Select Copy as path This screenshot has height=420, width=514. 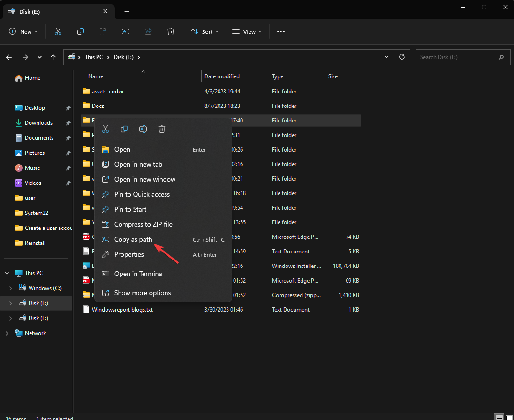tap(163, 239)
